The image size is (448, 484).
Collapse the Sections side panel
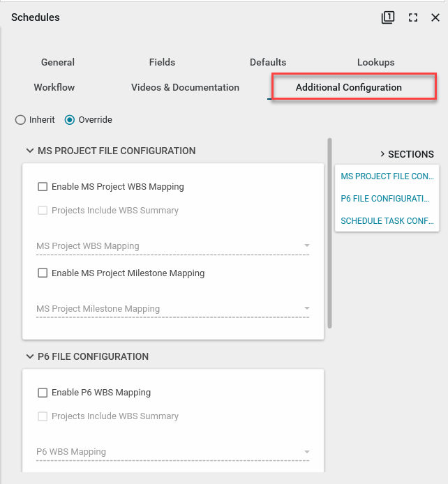coord(382,154)
